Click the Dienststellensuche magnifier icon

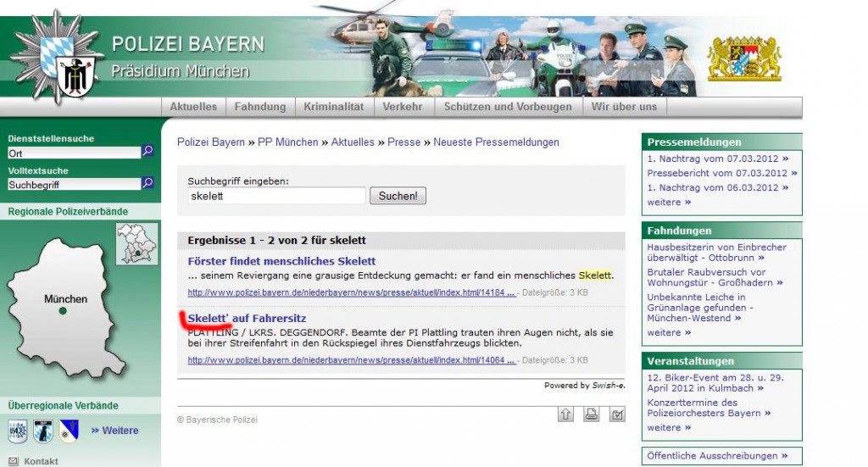click(x=148, y=152)
